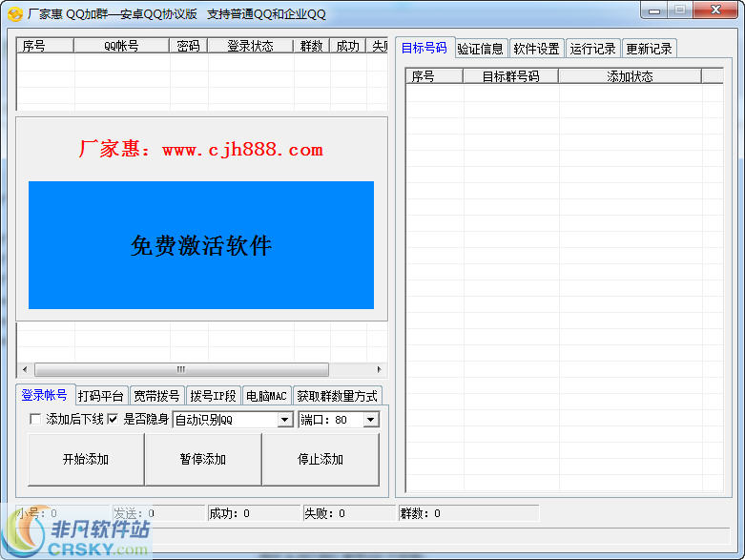Close the 厂家惠 window
The image size is (745, 560).
click(716, 10)
